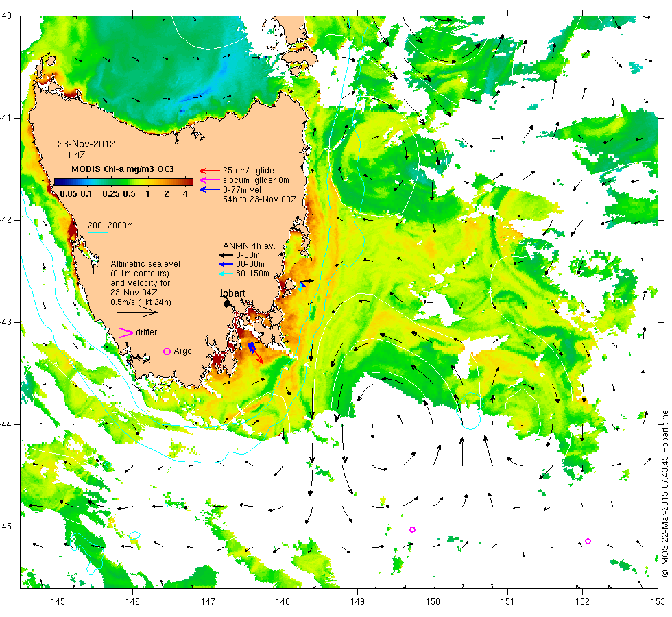Click the 0.05 color bar tick label
Screen dimensions: 672x617
(x=69, y=194)
